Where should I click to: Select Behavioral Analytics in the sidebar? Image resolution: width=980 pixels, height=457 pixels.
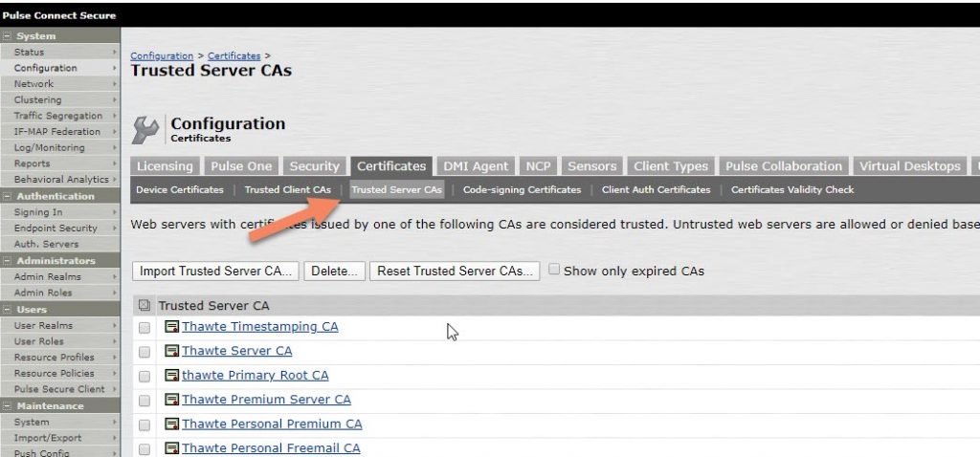click(x=61, y=180)
